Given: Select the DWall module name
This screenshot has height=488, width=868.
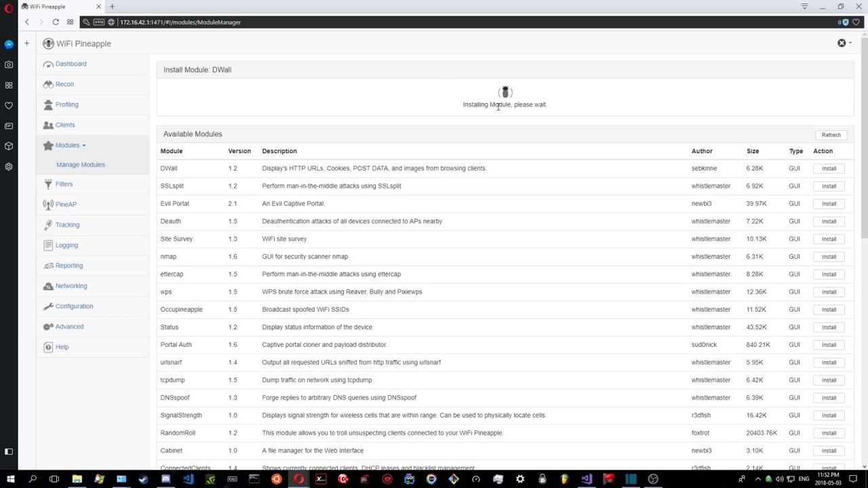Looking at the screenshot, I should (169, 168).
